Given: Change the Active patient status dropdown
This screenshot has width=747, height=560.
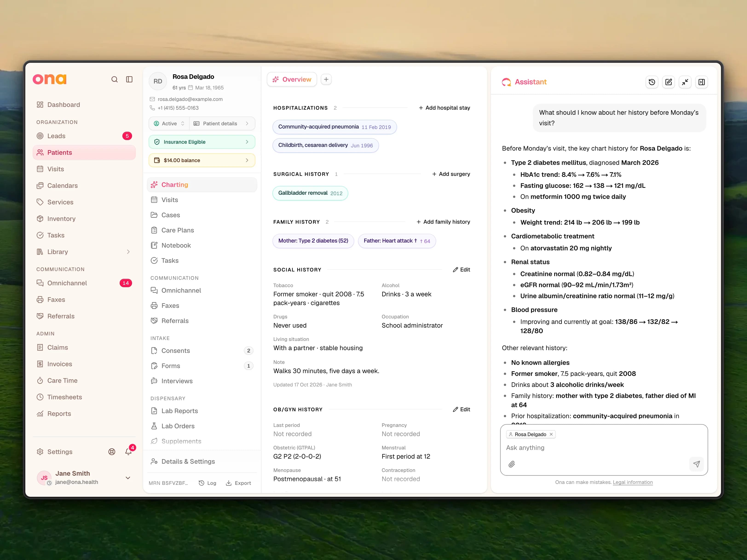Looking at the screenshot, I should 169,123.
